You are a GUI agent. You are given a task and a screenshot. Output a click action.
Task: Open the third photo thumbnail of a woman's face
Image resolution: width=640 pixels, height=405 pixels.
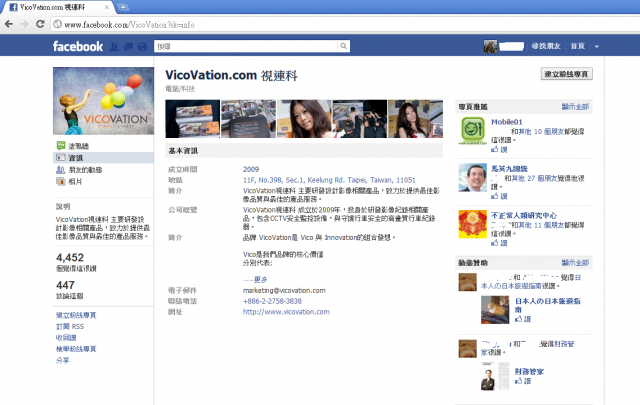(x=304, y=119)
